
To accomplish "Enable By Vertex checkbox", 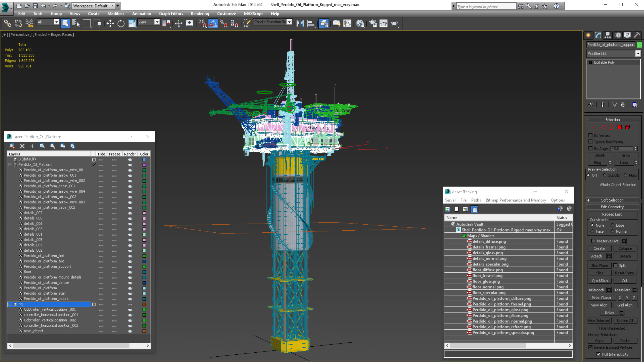I will click(x=591, y=135).
